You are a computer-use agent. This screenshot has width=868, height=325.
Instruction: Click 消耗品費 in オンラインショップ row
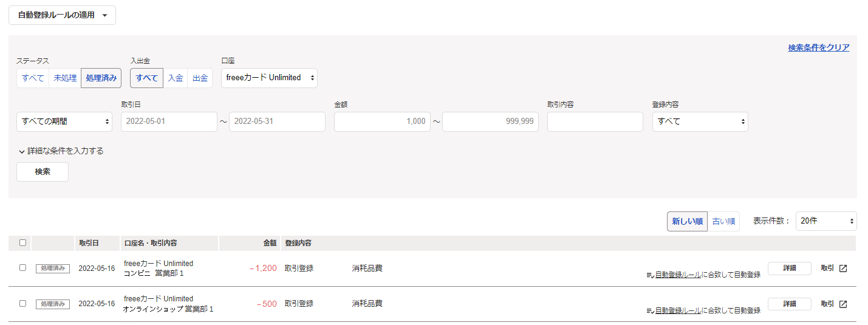pyautogui.click(x=367, y=304)
